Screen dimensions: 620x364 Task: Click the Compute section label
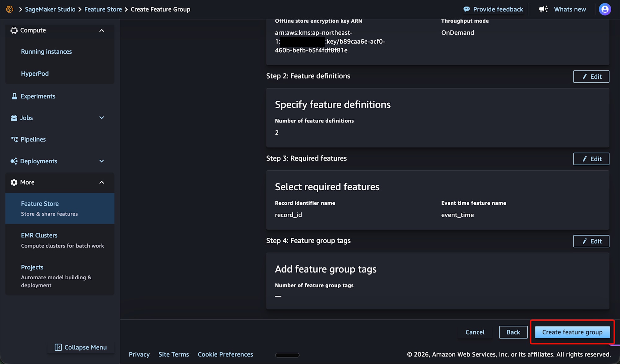(33, 30)
